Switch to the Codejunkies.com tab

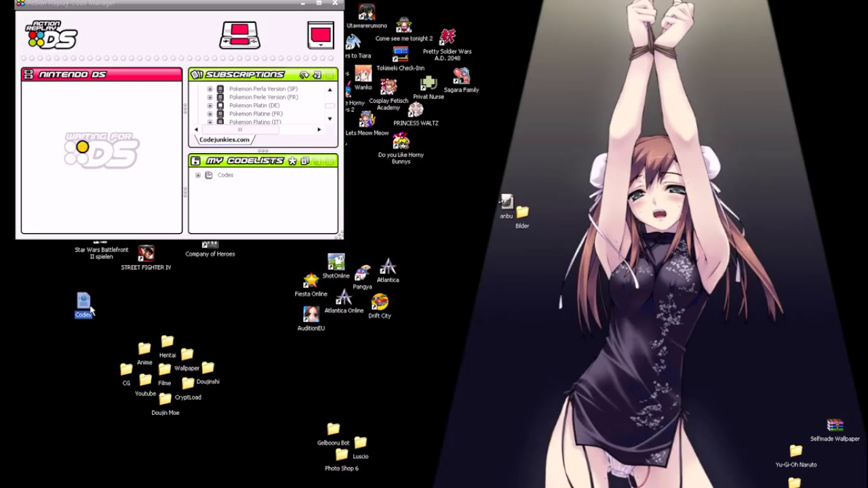pos(224,140)
